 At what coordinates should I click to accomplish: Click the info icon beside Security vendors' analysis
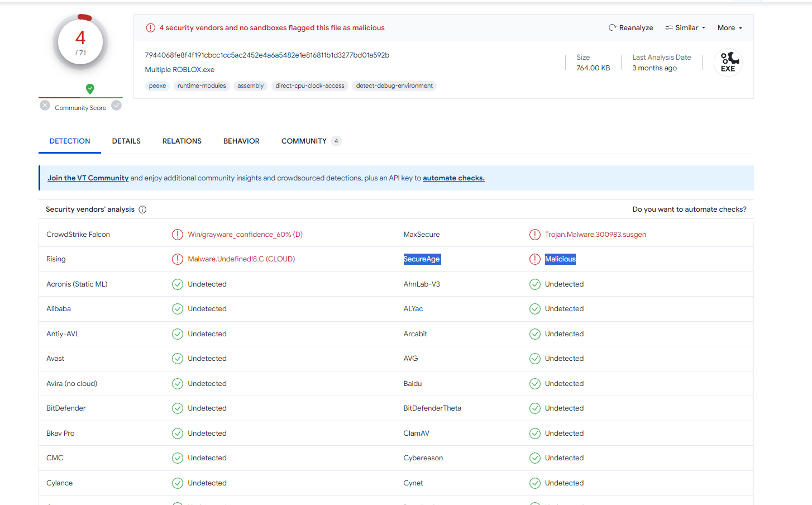click(x=142, y=209)
